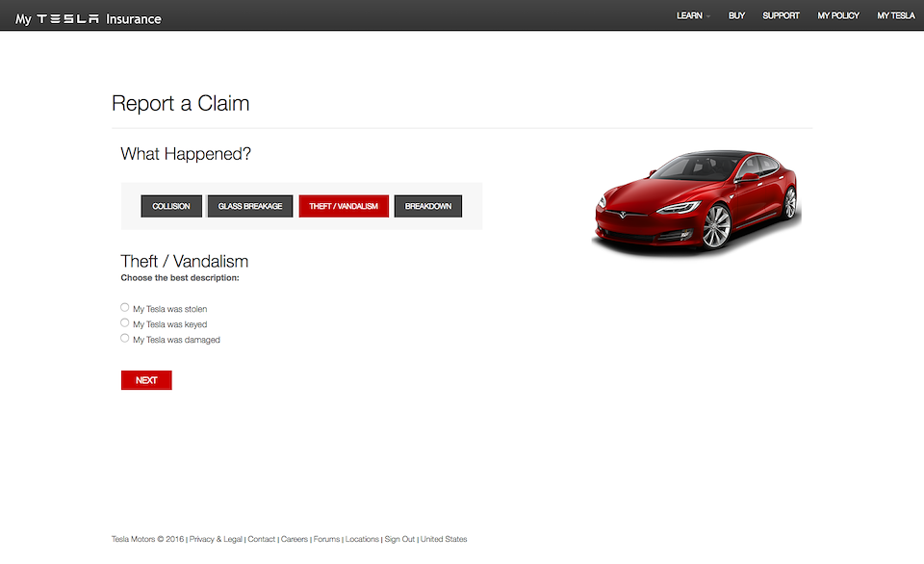The image size is (924, 564).
Task: Choose the GLASS BREAKAGE option
Action: (x=250, y=206)
